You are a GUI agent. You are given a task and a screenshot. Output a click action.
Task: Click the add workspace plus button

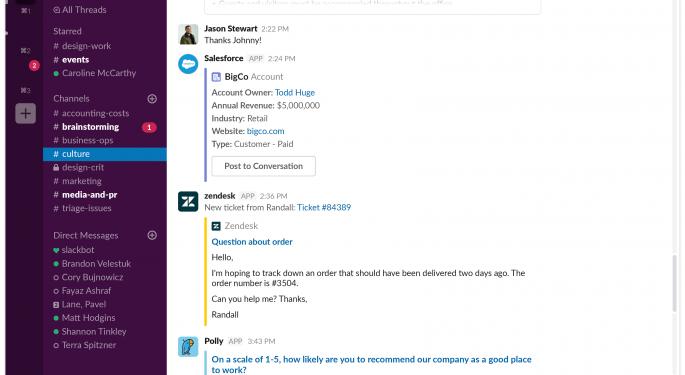[x=26, y=114]
